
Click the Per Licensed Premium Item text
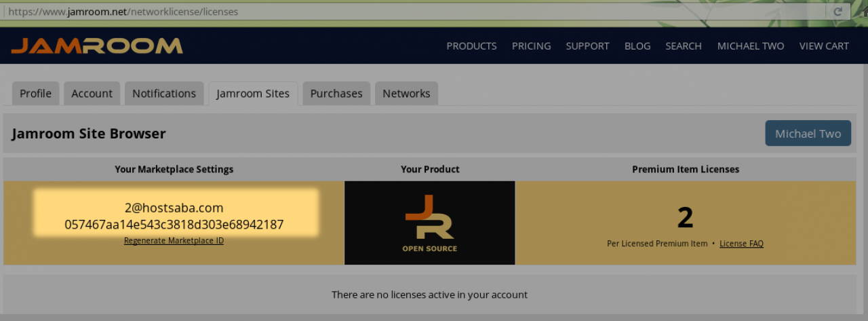click(657, 244)
